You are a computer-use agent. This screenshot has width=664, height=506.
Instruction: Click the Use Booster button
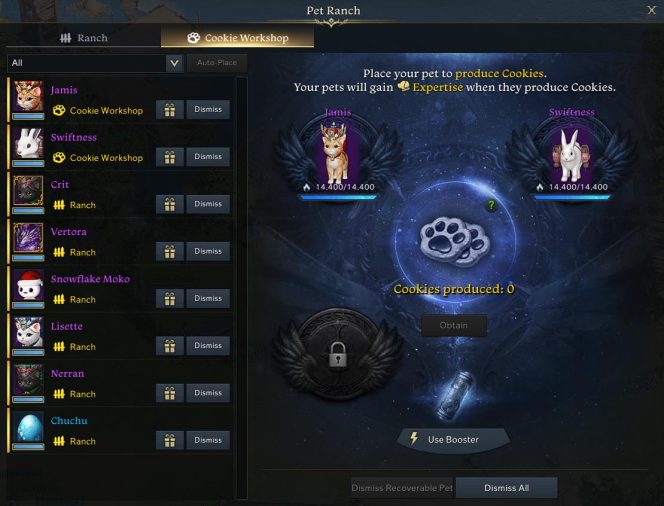coord(453,440)
